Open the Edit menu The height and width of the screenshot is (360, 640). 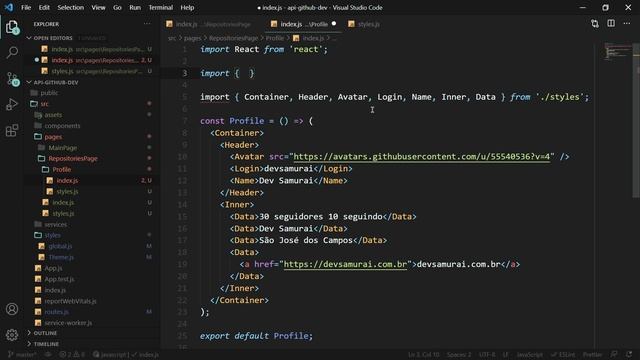tap(44, 7)
